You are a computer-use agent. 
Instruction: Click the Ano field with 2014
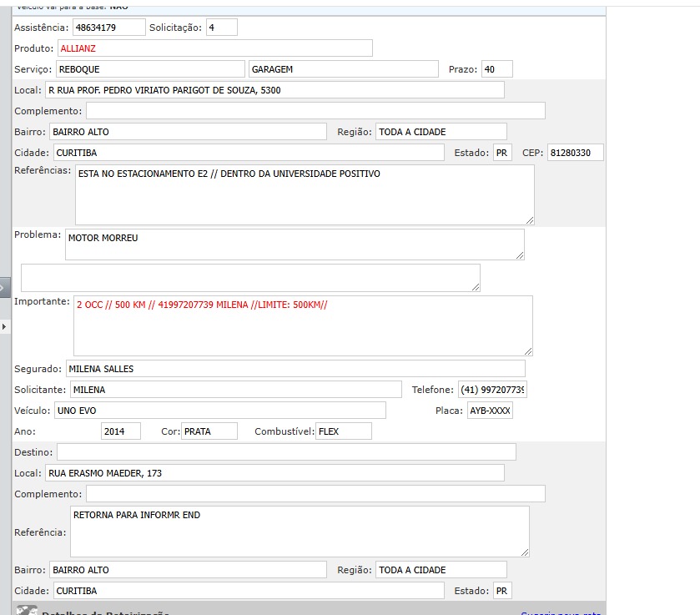point(121,431)
